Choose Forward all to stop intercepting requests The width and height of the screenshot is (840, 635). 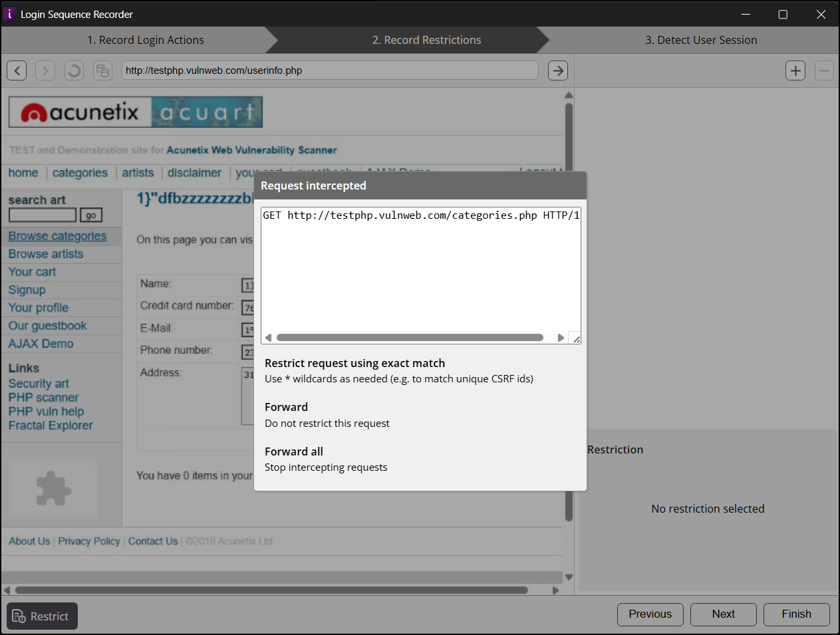click(294, 451)
